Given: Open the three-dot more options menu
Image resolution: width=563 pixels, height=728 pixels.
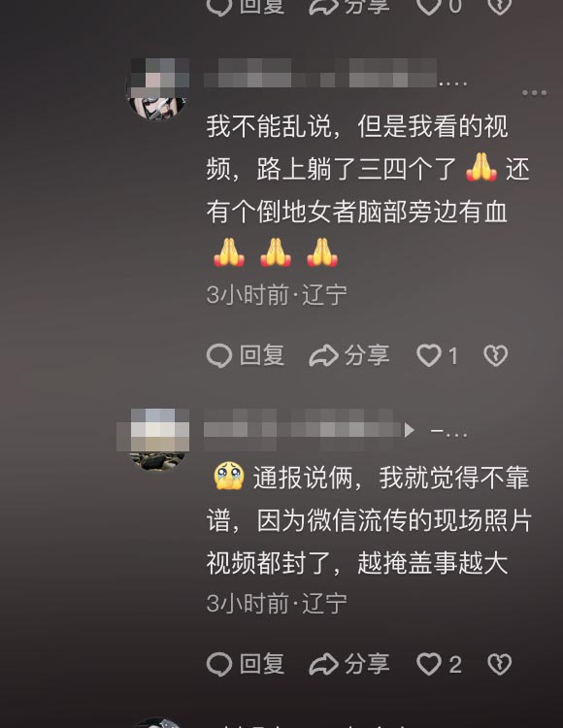Looking at the screenshot, I should tap(534, 93).
